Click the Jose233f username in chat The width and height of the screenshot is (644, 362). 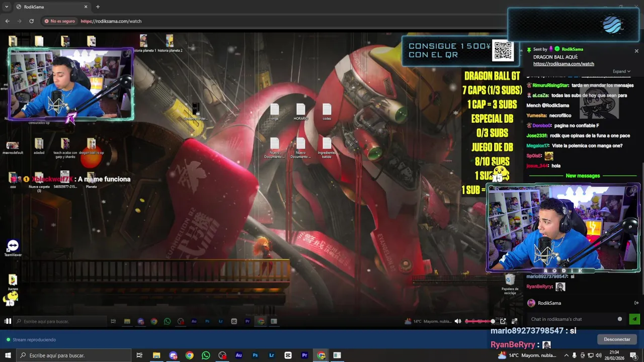coord(537,136)
